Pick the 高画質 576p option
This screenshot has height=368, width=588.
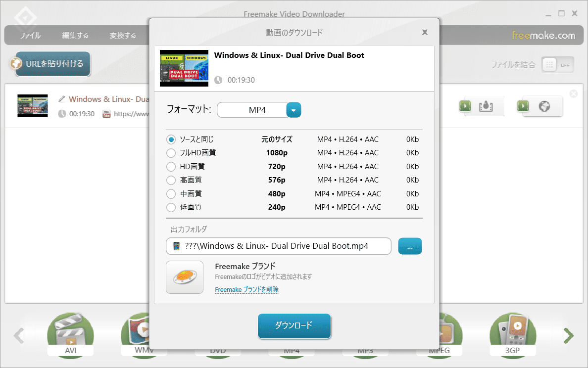pos(171,180)
